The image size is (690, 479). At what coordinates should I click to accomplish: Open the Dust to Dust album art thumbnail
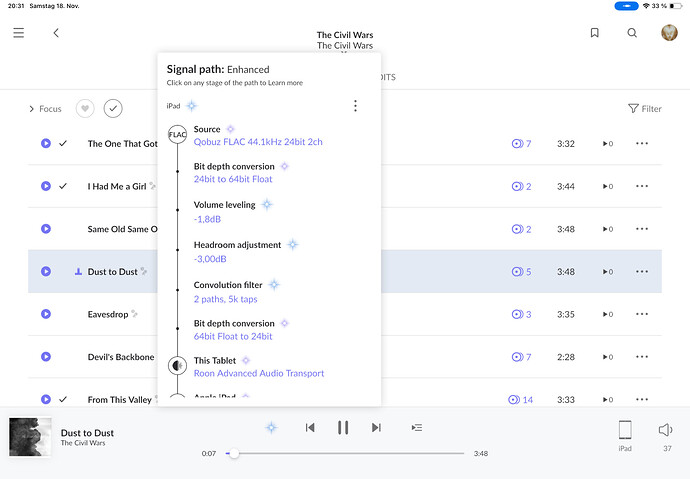(x=30, y=437)
